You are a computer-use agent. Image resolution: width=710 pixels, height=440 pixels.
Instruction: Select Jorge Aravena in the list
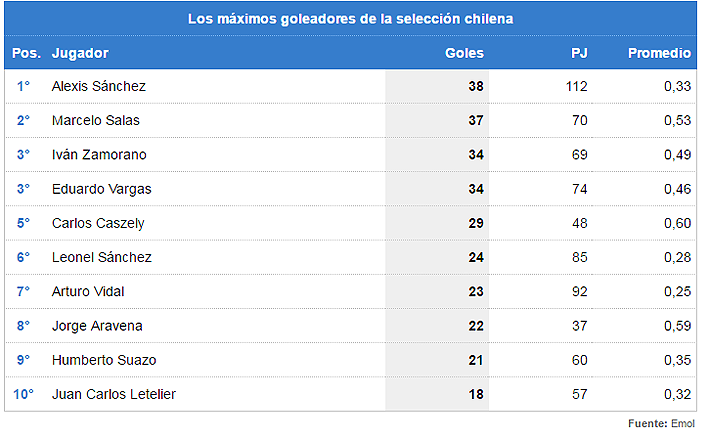(97, 326)
